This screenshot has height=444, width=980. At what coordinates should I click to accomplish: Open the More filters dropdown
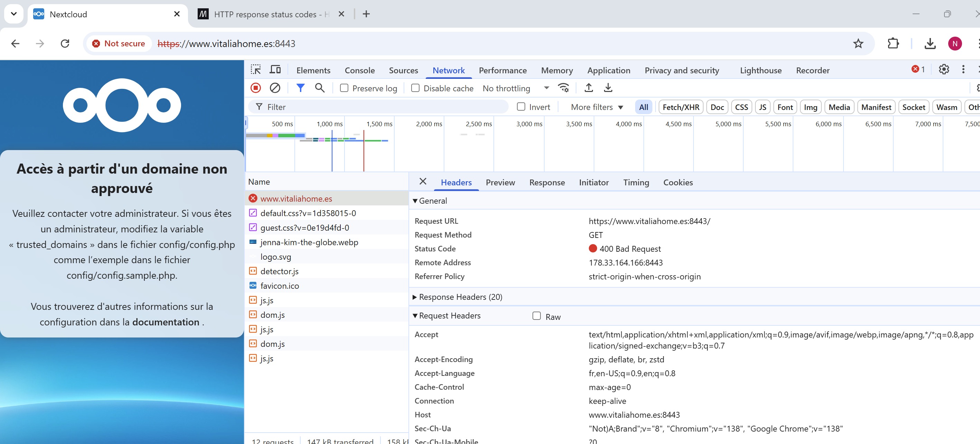pos(596,107)
